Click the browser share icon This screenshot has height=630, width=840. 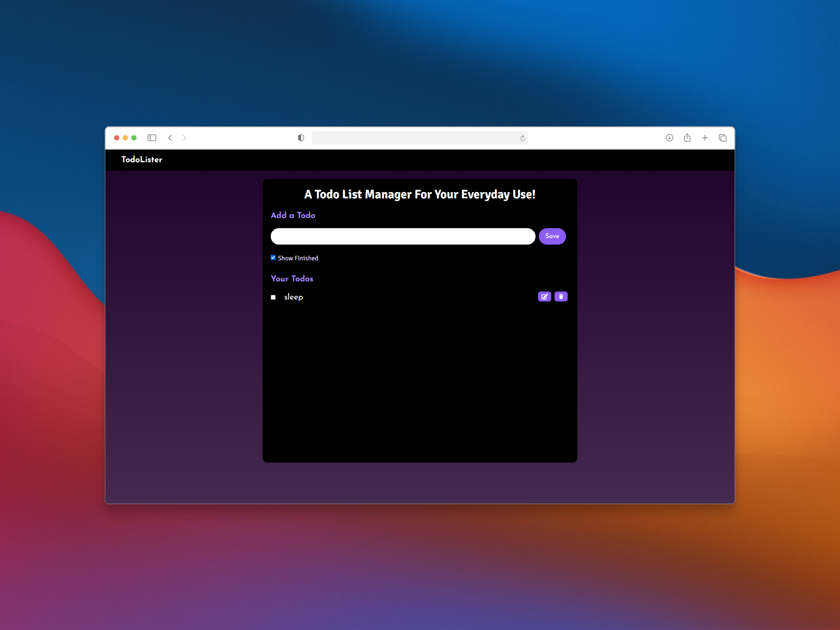pos(687,137)
